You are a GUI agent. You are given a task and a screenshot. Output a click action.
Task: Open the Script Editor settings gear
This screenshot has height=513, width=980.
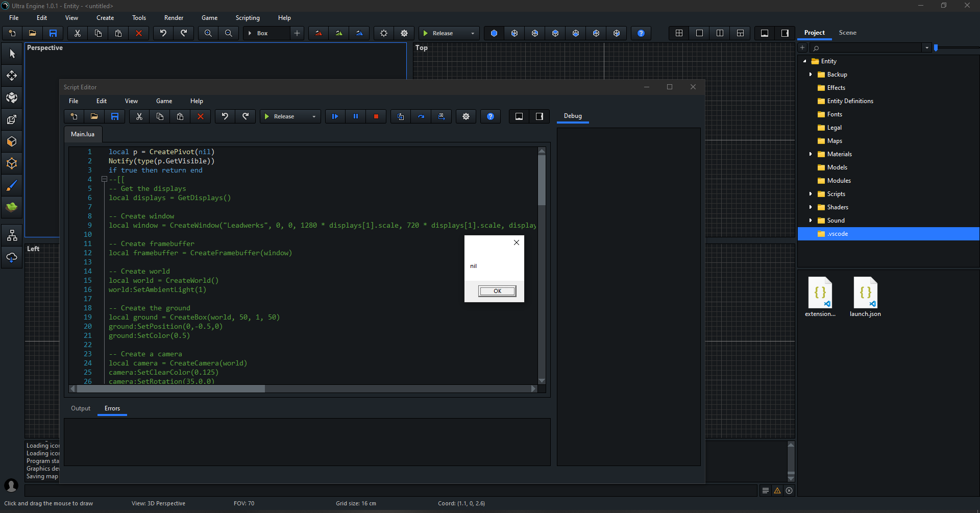coord(466,116)
